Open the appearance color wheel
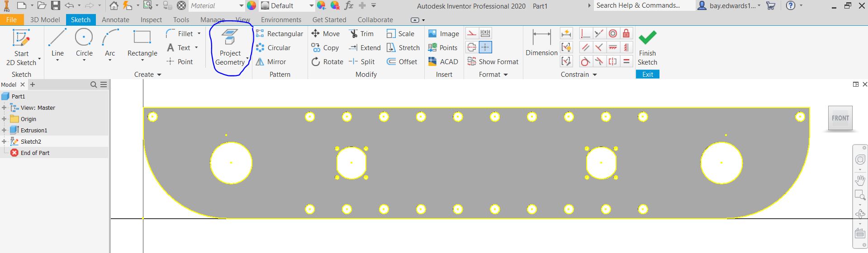 pyautogui.click(x=251, y=6)
